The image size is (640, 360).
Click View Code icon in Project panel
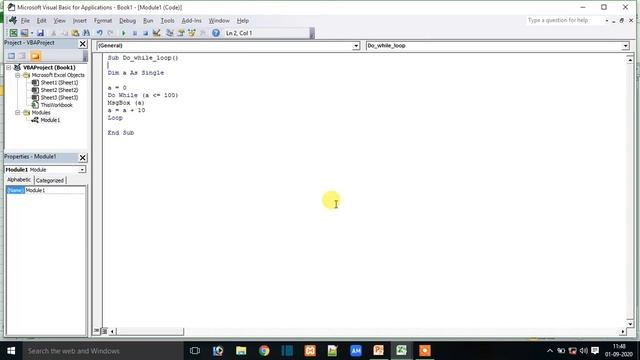(x=11, y=56)
